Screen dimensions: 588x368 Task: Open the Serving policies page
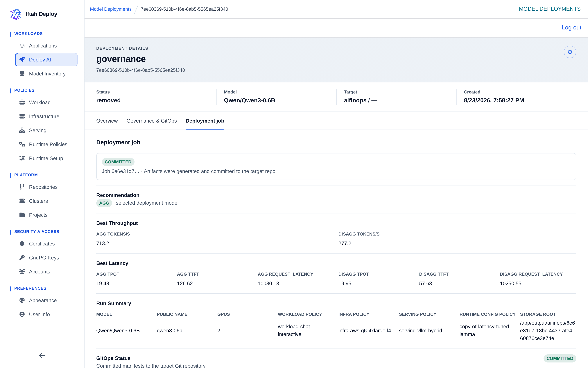46,130
